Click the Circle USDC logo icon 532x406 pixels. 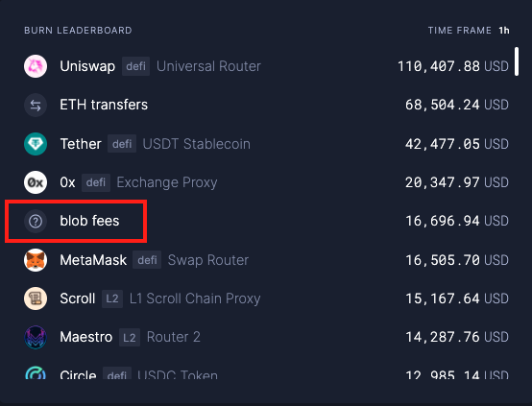(36, 372)
